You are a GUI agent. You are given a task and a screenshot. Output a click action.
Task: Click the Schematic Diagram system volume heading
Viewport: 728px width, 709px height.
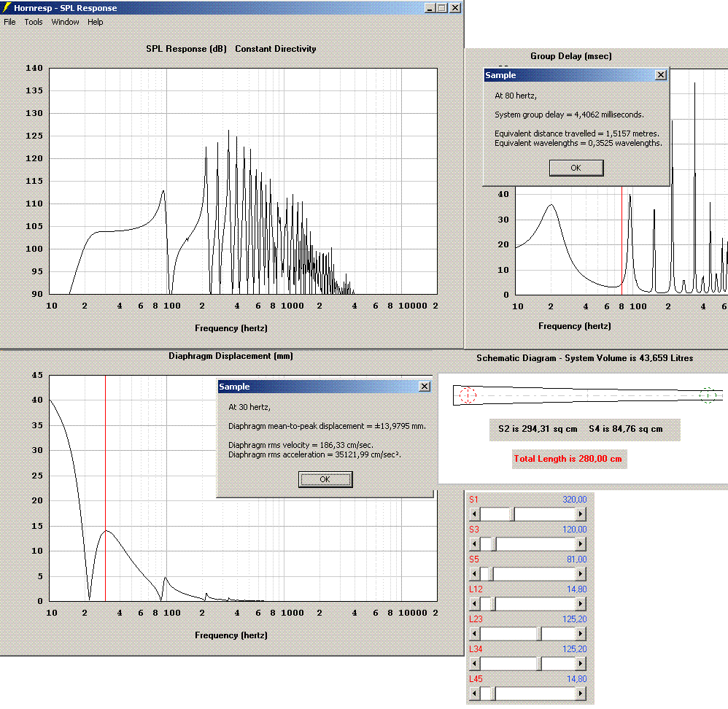(x=584, y=358)
